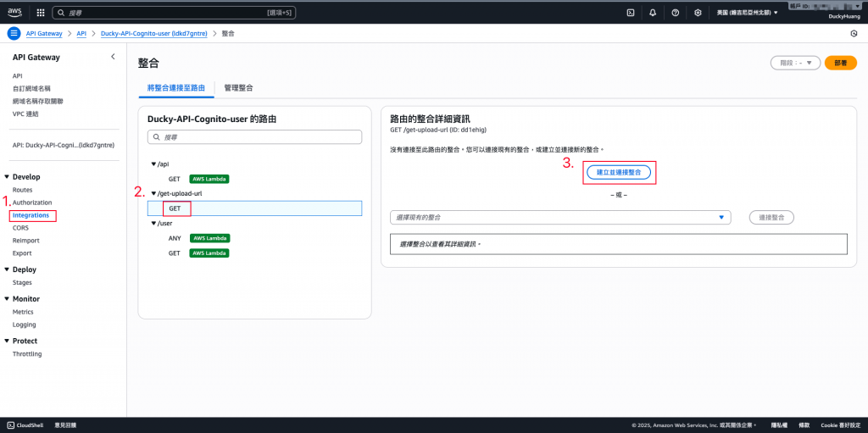The width and height of the screenshot is (868, 433).
Task: Open Ducky-API-Cognito-user breadcrumb link
Action: [x=154, y=34]
